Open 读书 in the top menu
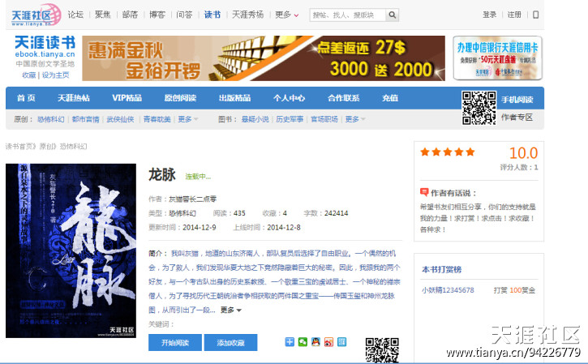 [x=212, y=15]
